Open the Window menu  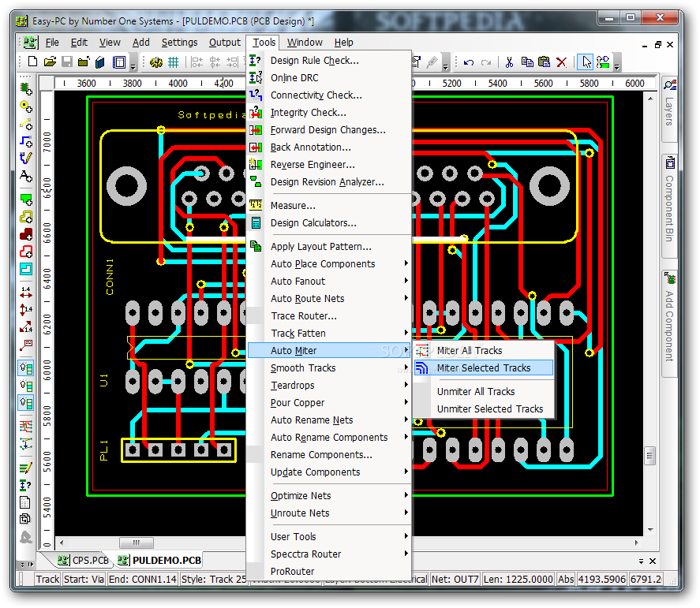point(305,43)
